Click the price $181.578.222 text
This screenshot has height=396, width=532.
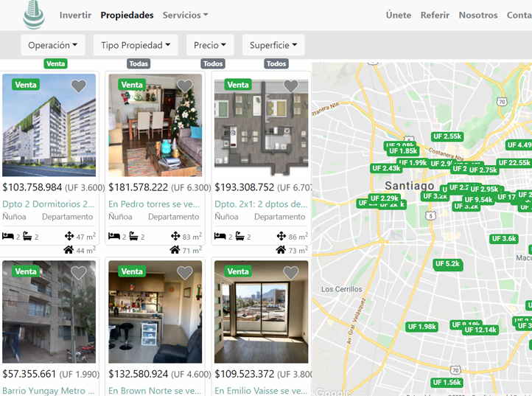pos(139,187)
